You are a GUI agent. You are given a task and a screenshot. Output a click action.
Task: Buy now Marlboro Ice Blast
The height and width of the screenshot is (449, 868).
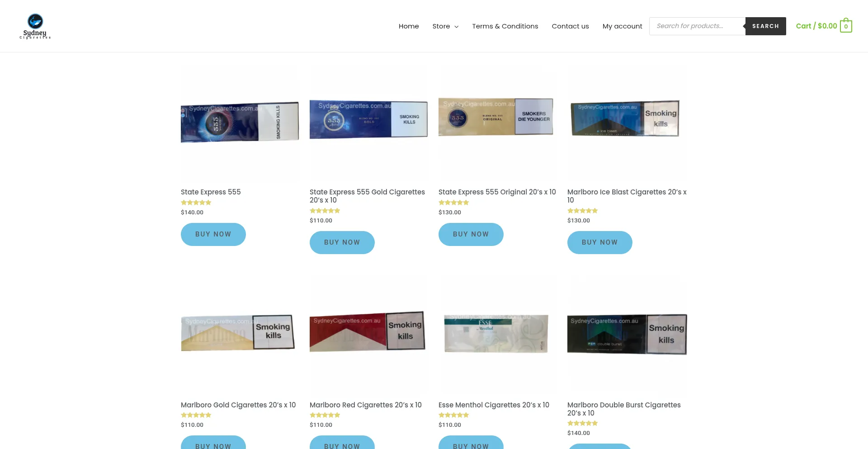coord(600,242)
